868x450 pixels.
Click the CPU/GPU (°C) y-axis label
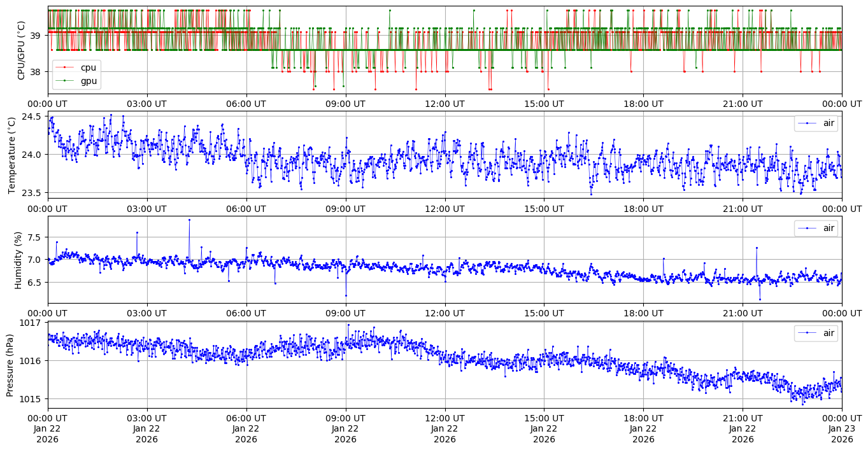point(22,50)
